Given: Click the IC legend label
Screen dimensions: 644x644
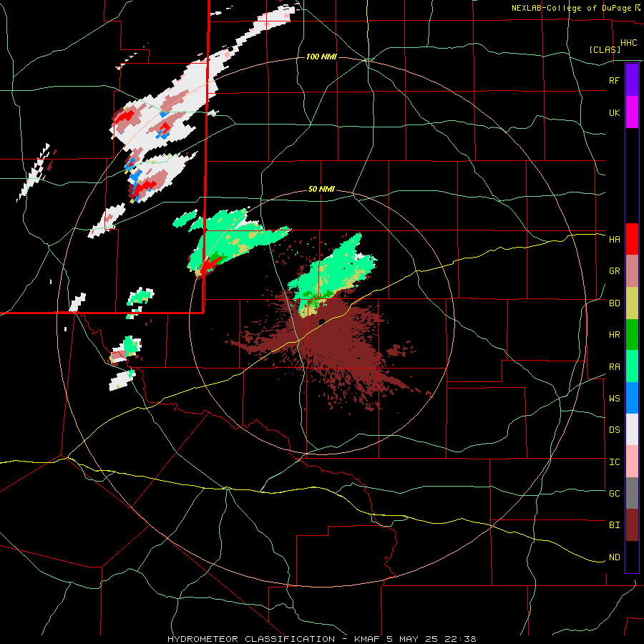Looking at the screenshot, I should [x=614, y=462].
